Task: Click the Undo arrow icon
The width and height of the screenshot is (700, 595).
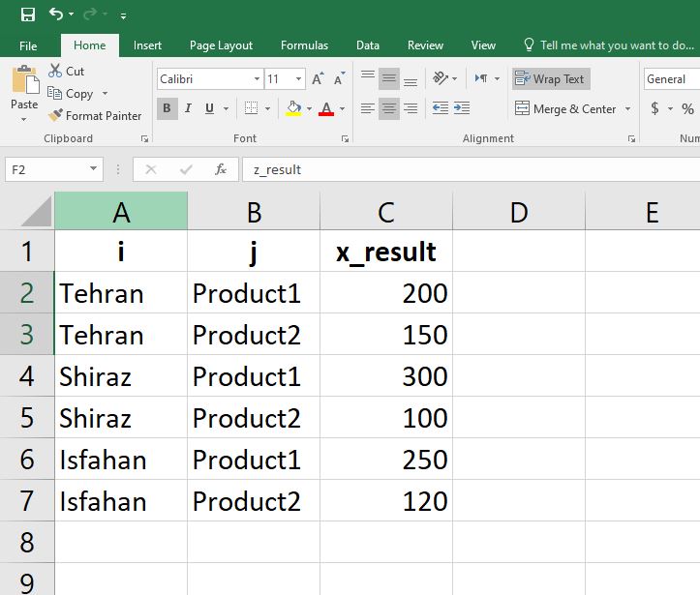Action: tap(56, 15)
